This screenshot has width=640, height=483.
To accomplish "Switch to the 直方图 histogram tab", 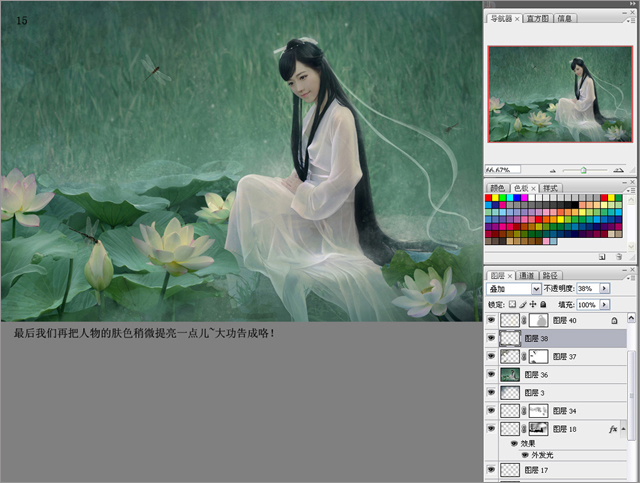I will (x=537, y=18).
